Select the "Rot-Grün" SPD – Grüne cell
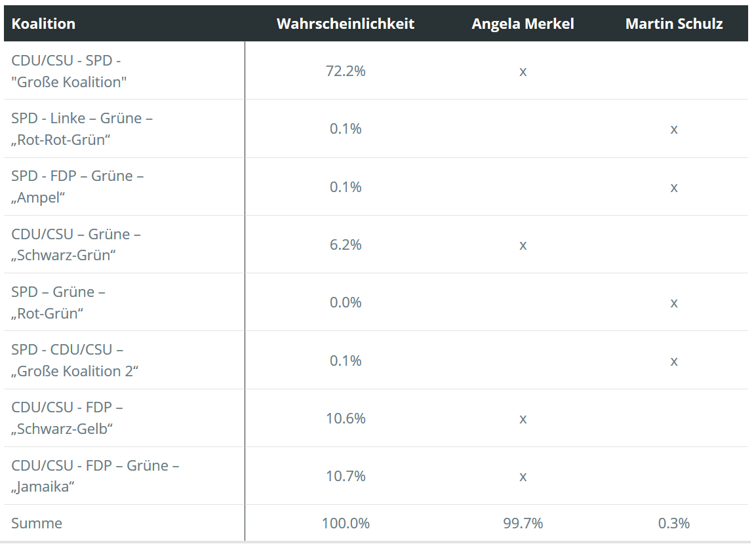Image resolution: width=756 pixels, height=548 pixels. coord(58,302)
